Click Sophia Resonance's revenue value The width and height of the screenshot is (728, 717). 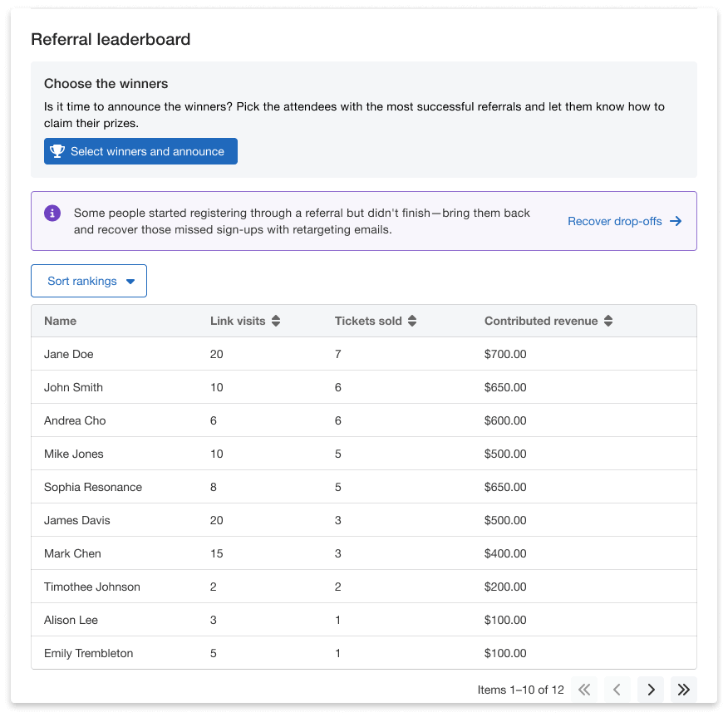tap(505, 487)
